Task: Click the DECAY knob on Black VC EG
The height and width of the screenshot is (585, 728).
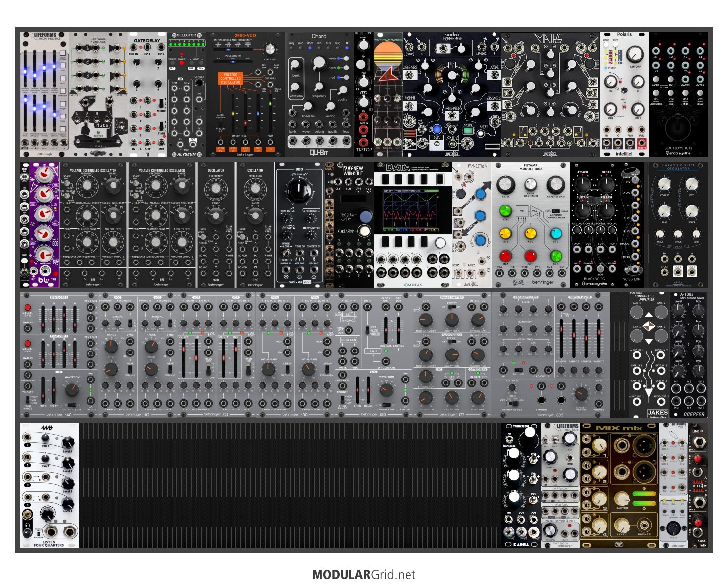Action: tap(606, 184)
